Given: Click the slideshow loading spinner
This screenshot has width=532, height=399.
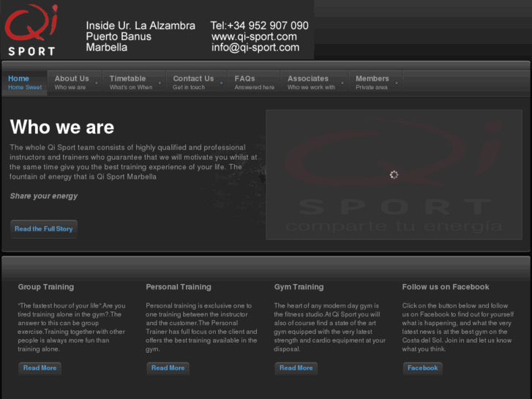Looking at the screenshot, I should 394,175.
